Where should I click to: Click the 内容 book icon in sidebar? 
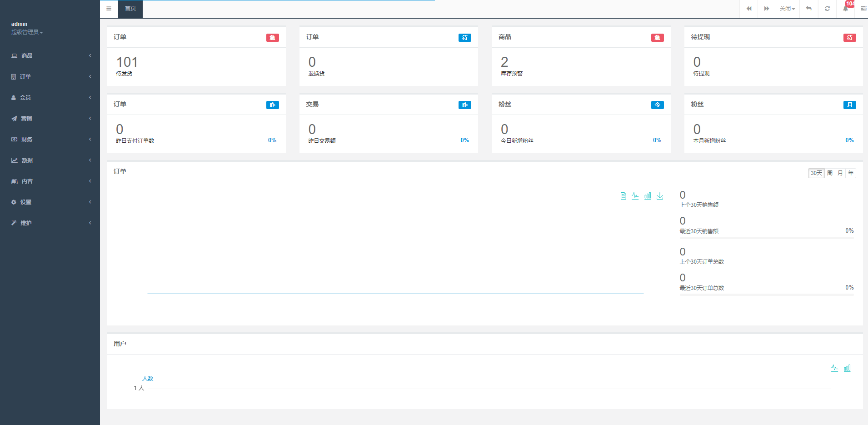click(15, 181)
